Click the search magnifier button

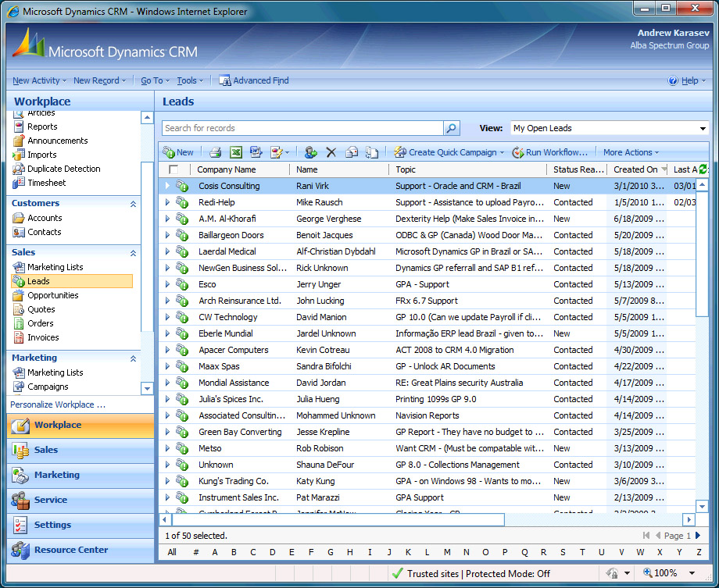pyautogui.click(x=451, y=128)
